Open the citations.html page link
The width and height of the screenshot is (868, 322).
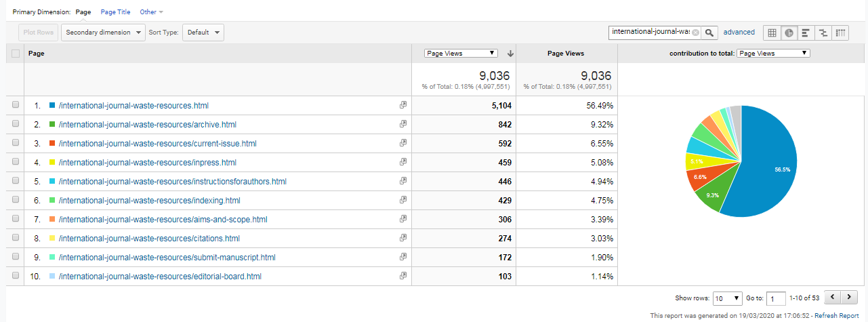[x=150, y=238]
